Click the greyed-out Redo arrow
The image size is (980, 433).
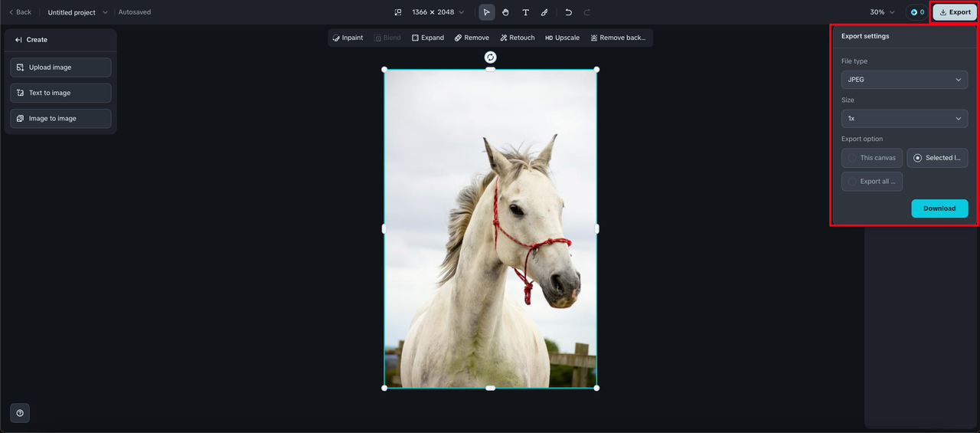(587, 12)
